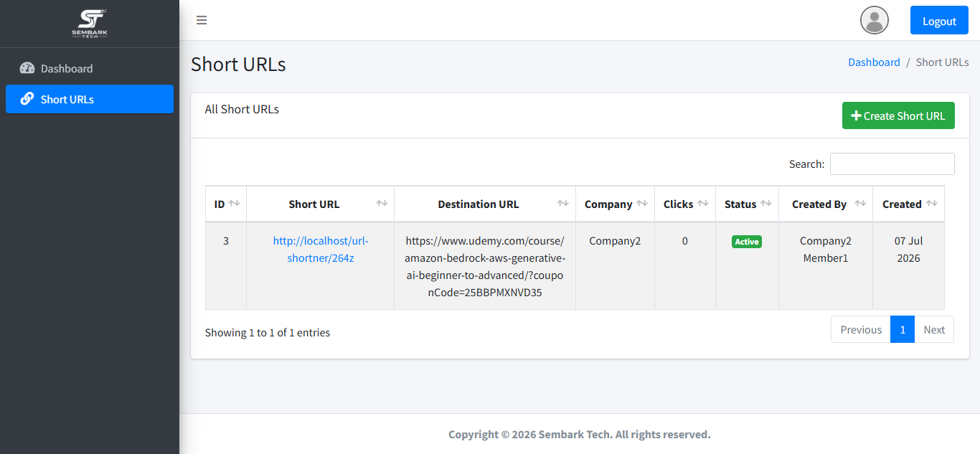The width and height of the screenshot is (980, 454).
Task: Click the Create Short URL button
Action: coord(898,115)
